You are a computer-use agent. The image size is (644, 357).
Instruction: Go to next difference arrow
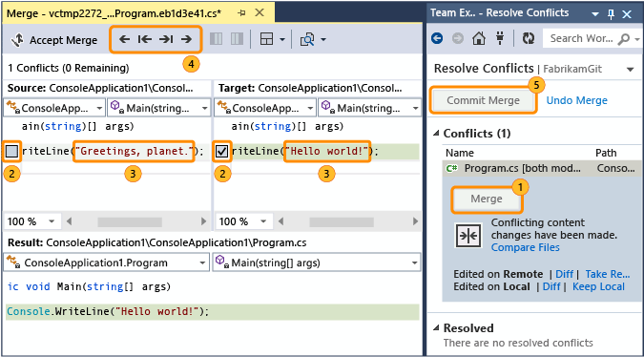coord(186,39)
